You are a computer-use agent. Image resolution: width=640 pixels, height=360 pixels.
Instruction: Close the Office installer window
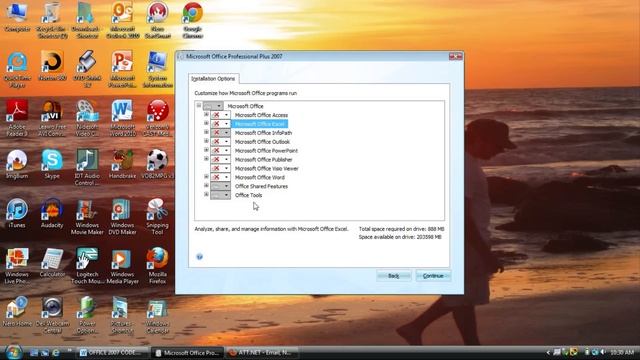[456, 56]
